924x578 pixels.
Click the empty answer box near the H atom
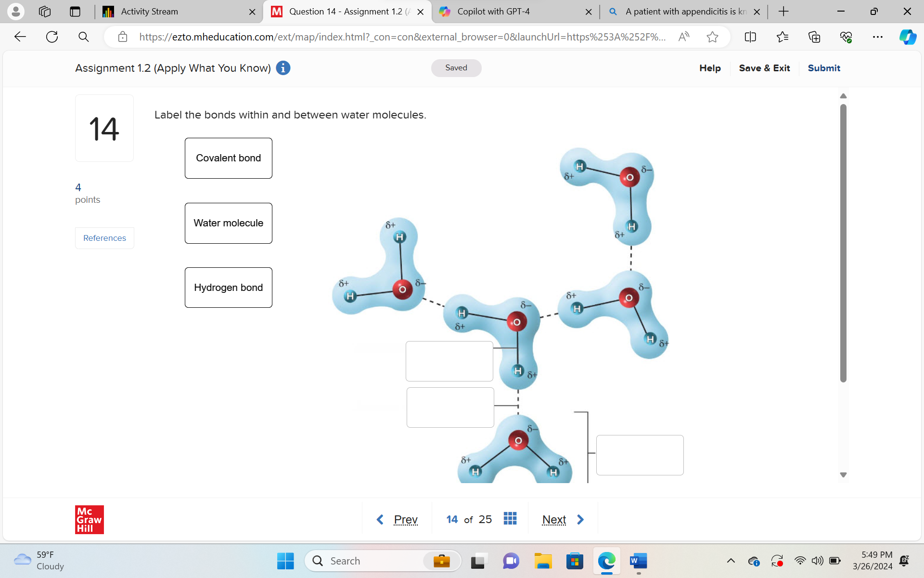point(449,361)
